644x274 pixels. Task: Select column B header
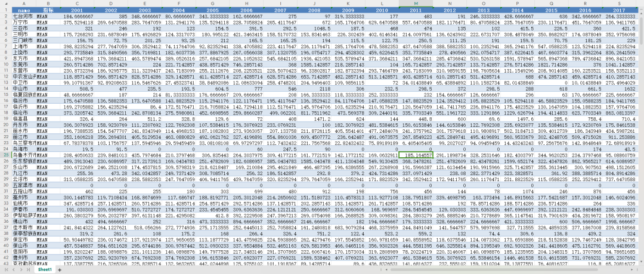pyautogui.click(x=48, y=4)
